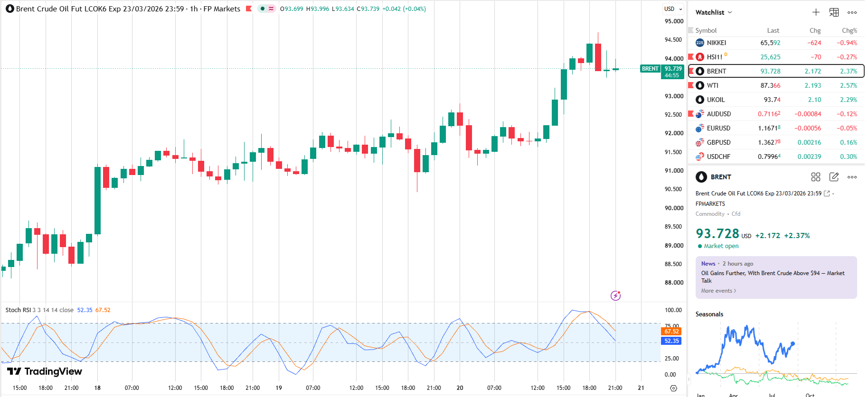Click the BRENT oil drop logo in watchlist
The height and width of the screenshot is (397, 868).
click(x=700, y=71)
